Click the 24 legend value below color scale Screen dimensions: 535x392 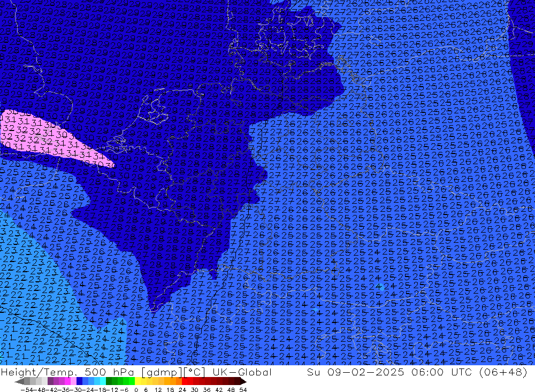coord(182,390)
